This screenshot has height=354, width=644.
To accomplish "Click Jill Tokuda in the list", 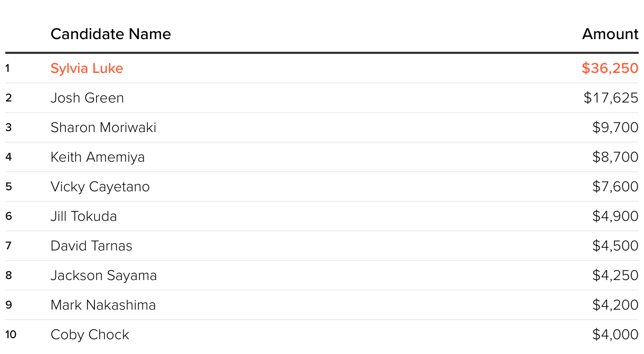I will [84, 217].
